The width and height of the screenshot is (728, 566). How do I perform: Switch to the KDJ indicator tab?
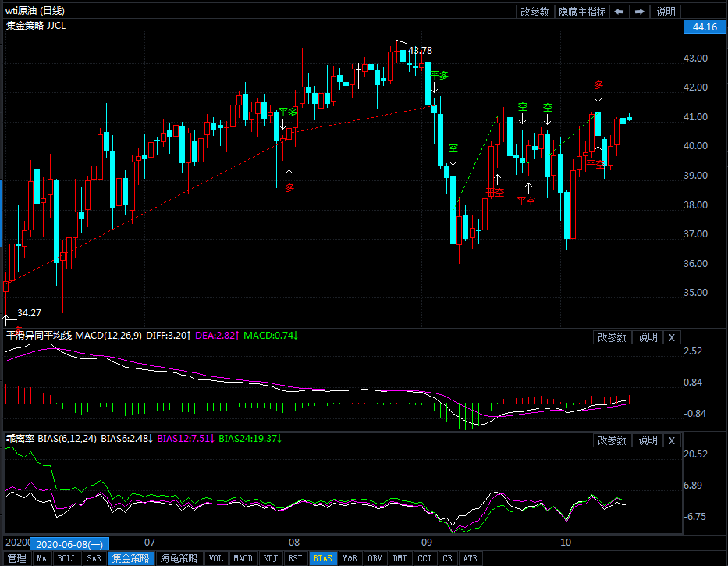pyautogui.click(x=270, y=558)
